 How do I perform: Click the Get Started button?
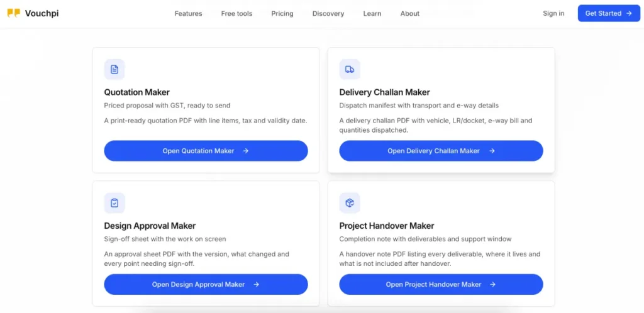point(609,13)
